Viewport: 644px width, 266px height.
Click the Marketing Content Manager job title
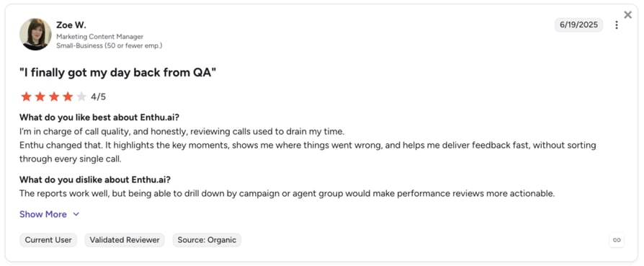tap(100, 37)
